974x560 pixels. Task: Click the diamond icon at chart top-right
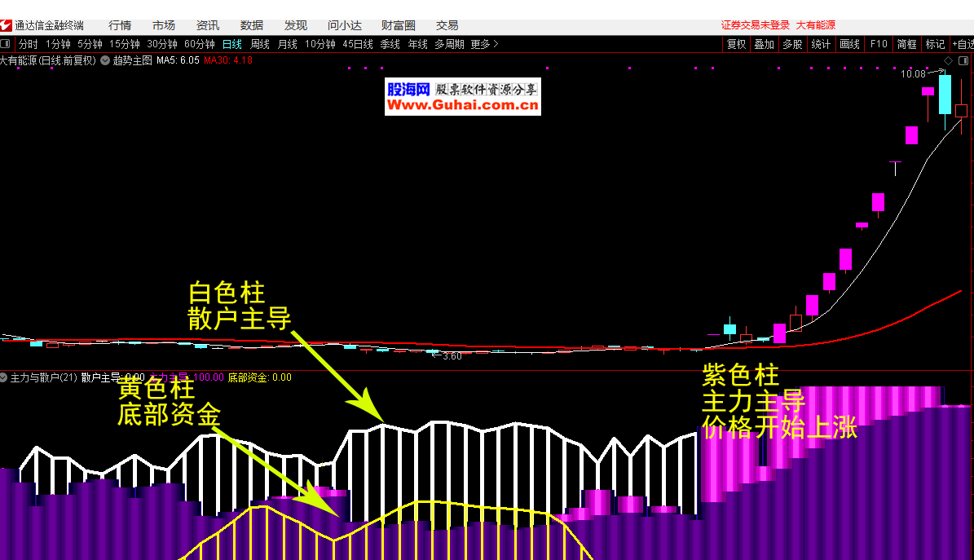pos(948,60)
